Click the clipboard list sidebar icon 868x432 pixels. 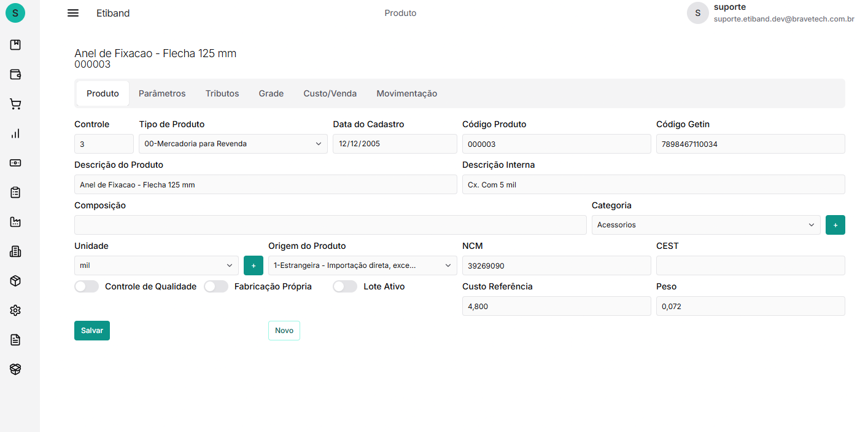[x=15, y=192]
